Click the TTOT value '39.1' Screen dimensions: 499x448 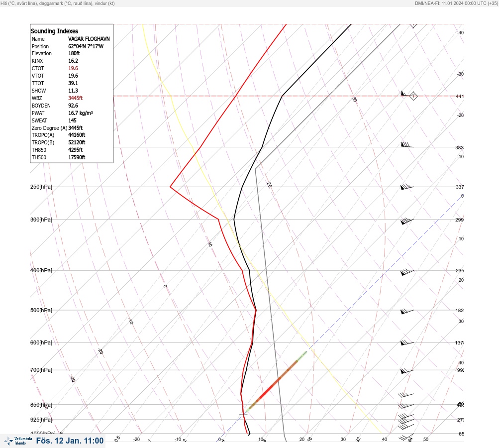(73, 83)
